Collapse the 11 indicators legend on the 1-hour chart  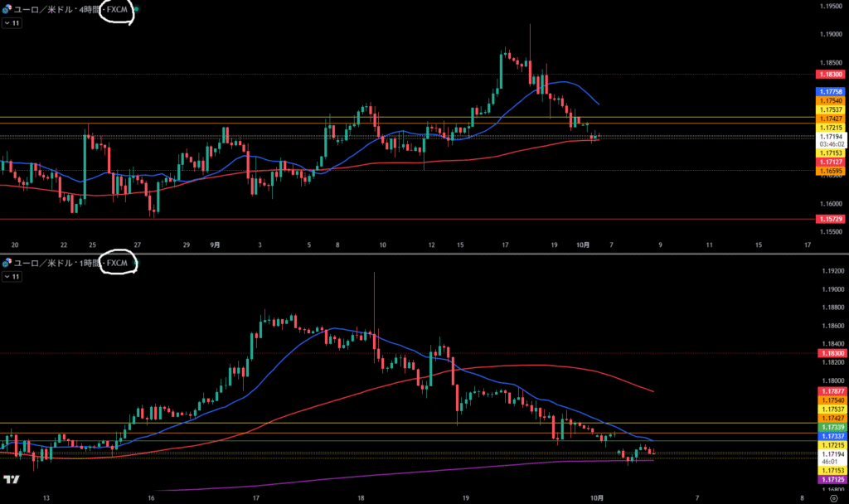pos(12,278)
